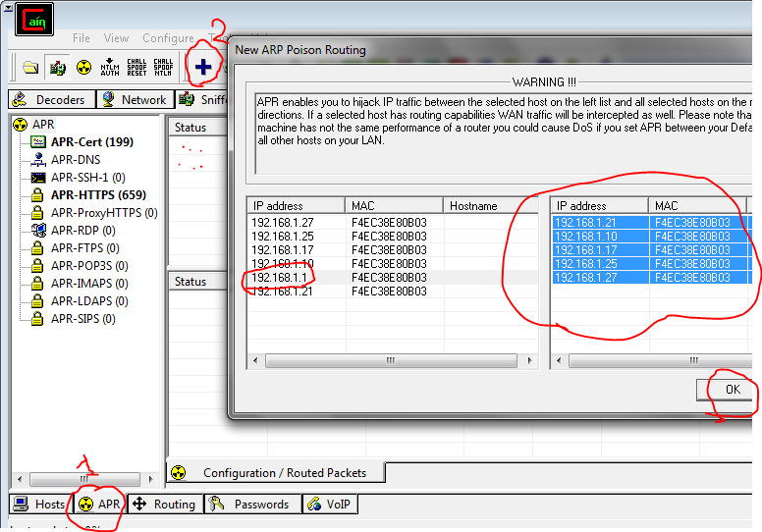Select 192.168.1.27 in the right host list
762x532 pixels.
point(652,278)
